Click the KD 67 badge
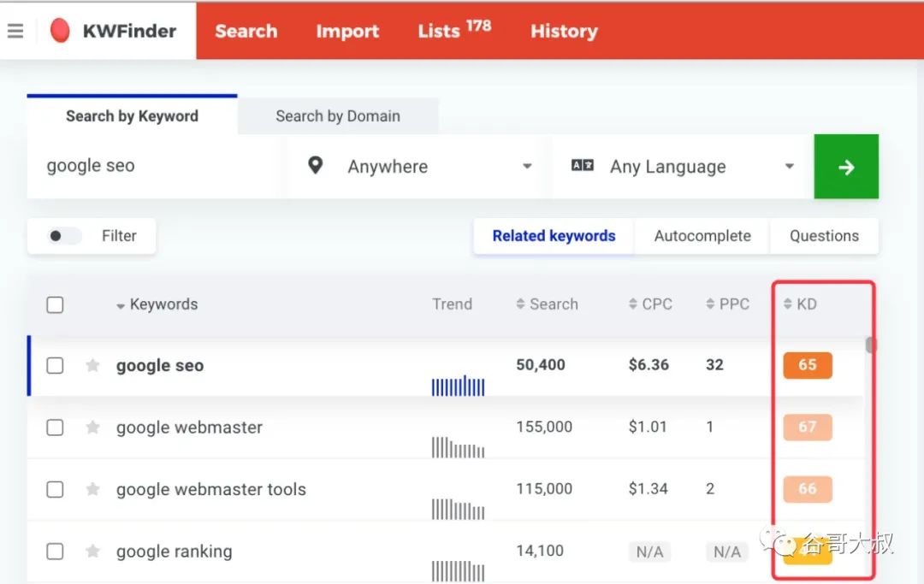This screenshot has width=924, height=584. [808, 427]
